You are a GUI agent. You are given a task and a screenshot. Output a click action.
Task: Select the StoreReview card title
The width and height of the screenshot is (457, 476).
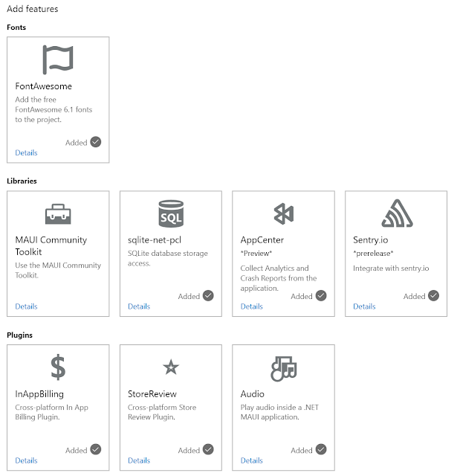[x=152, y=394]
